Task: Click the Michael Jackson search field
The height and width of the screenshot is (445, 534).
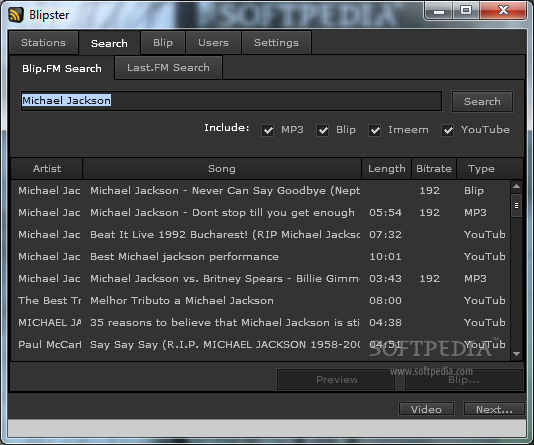Action: (x=231, y=101)
